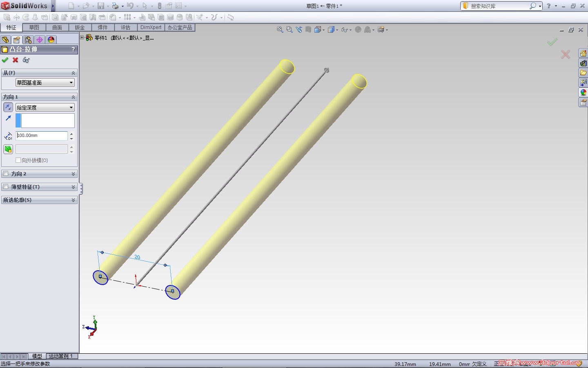588x368 pixels.
Task: Open View Settings monitor icon
Action: (381, 29)
